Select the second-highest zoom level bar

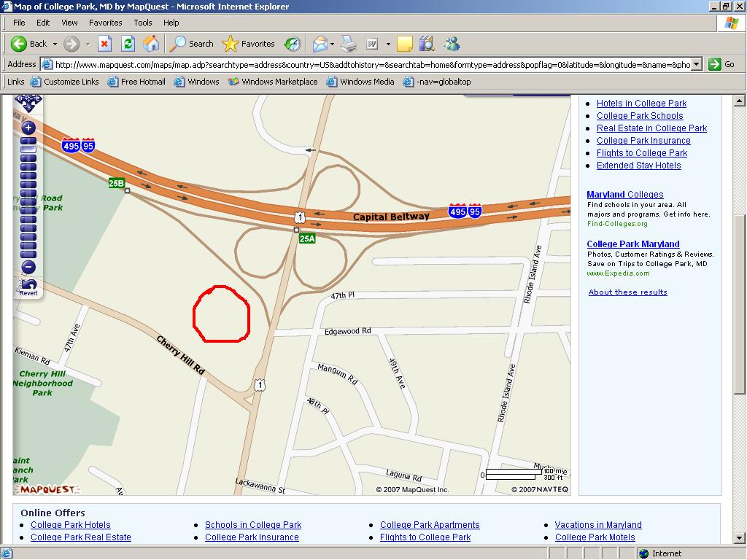coord(28,149)
